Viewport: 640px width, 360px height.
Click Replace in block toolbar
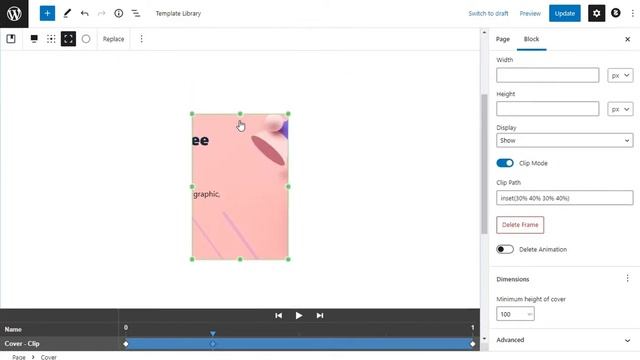[x=113, y=39]
